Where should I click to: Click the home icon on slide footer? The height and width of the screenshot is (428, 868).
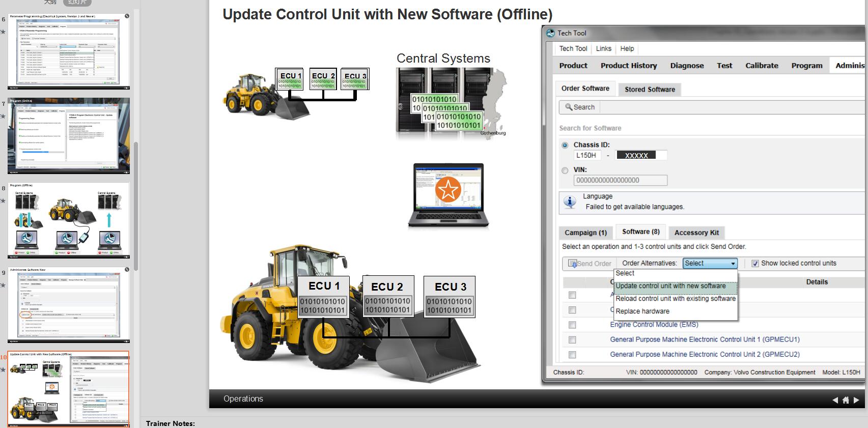click(x=846, y=400)
